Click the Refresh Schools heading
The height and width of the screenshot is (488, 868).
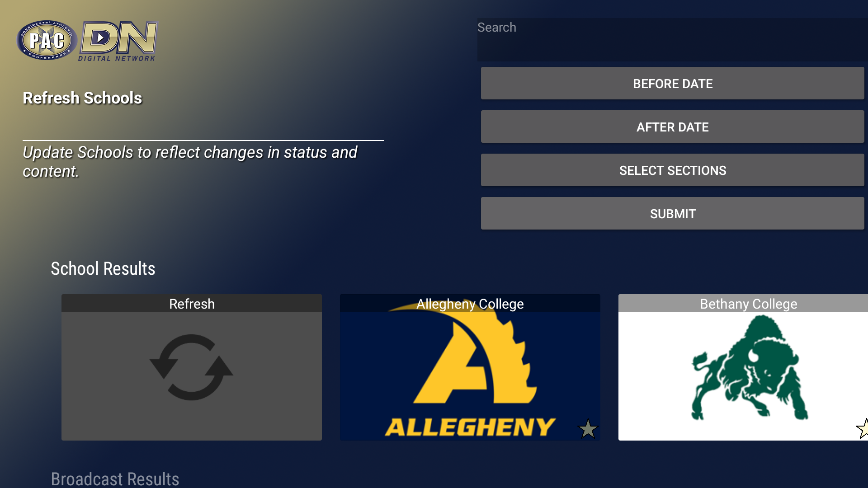tap(82, 98)
